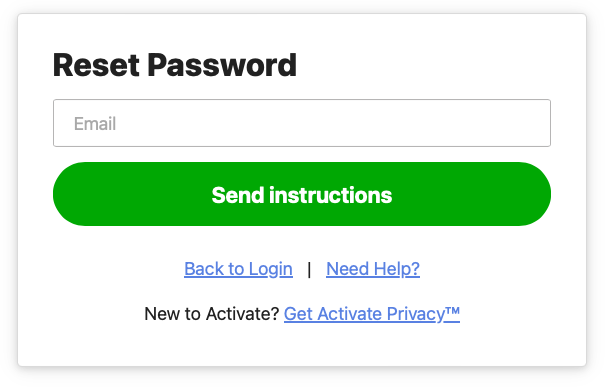Click the Reset Password heading
The width and height of the screenshot is (608, 387).
174,65
